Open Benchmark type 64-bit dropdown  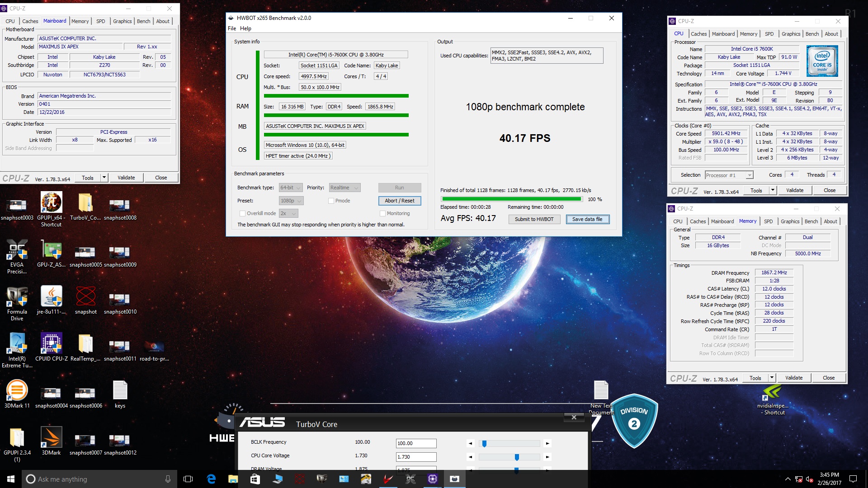pos(291,188)
